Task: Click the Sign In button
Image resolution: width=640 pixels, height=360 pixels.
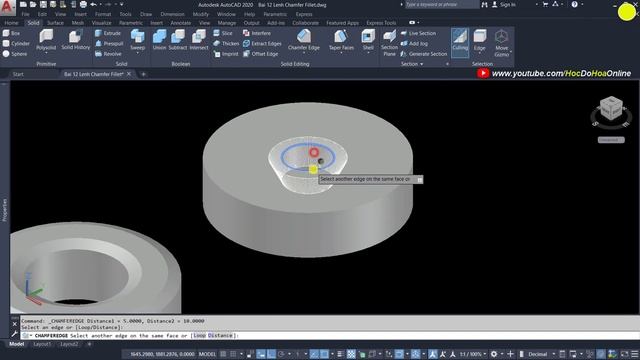Action: click(504, 4)
